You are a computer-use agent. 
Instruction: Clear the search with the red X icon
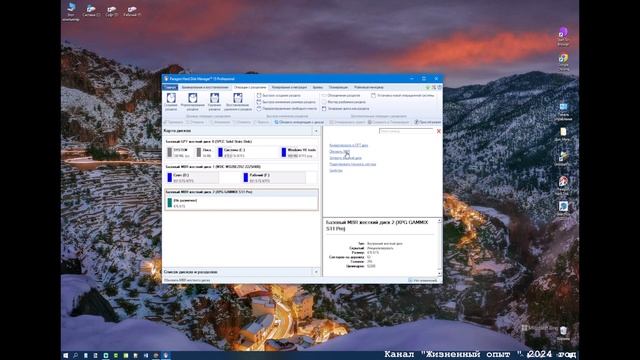(x=439, y=131)
